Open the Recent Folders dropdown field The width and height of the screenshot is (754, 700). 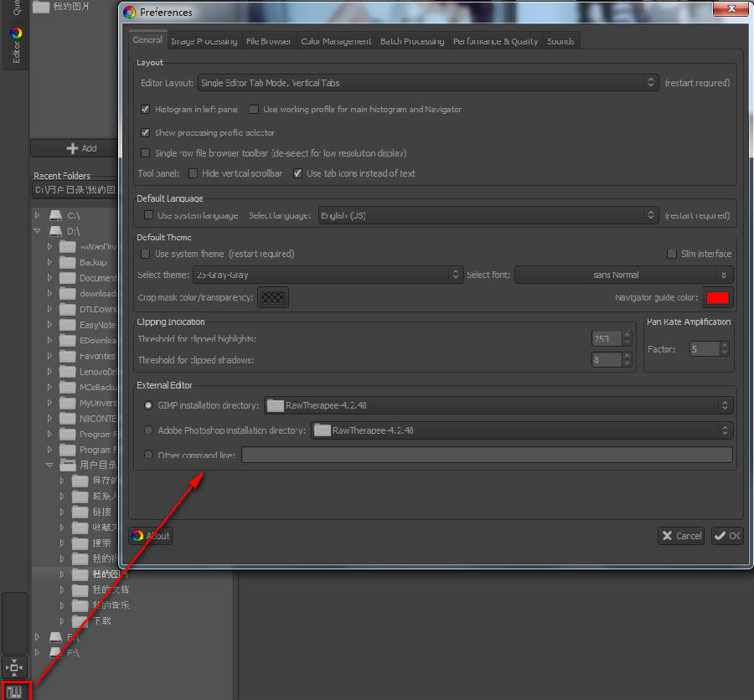(x=75, y=190)
